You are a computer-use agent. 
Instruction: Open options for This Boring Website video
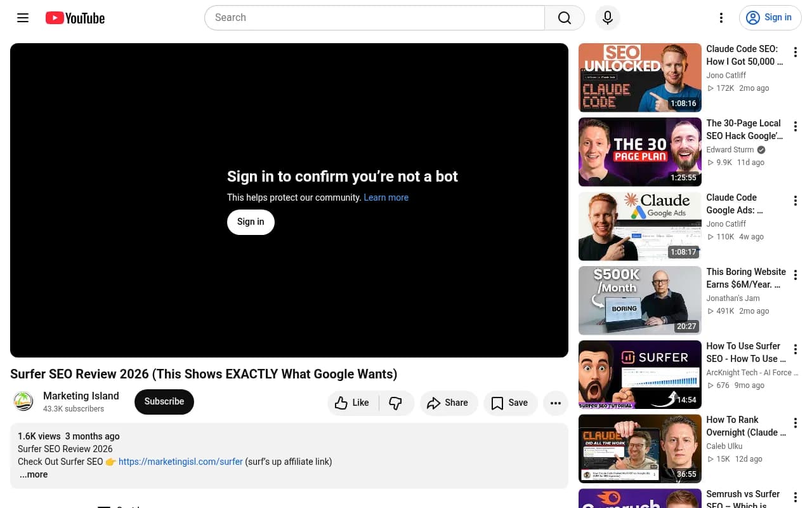796,275
